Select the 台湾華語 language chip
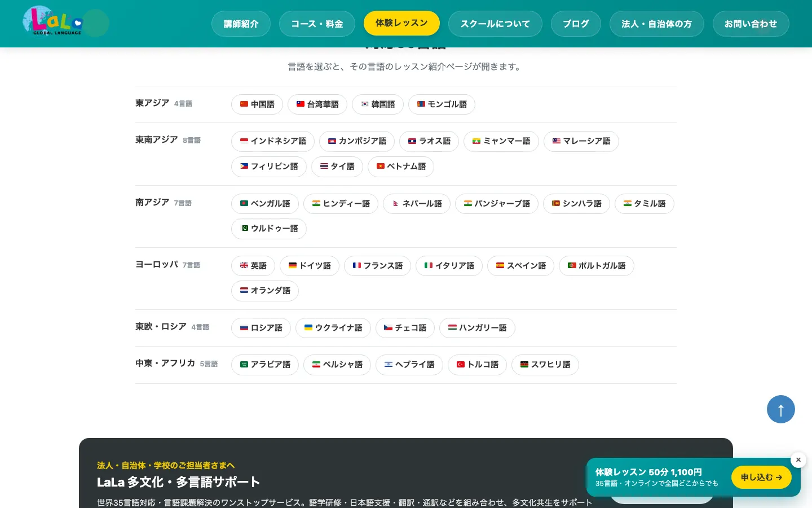Screen dimensions: 812x508 [317, 104]
